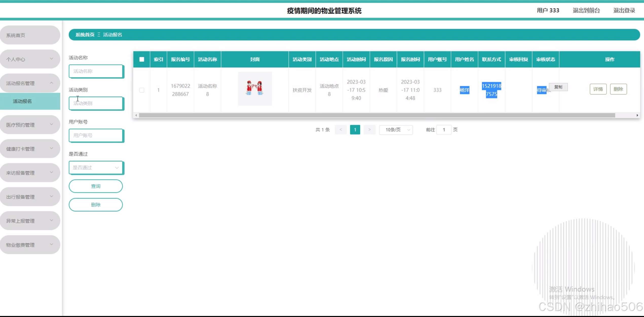The height and width of the screenshot is (317, 644).
Task: Click the next page arrow in pagination
Action: pyautogui.click(x=369, y=130)
